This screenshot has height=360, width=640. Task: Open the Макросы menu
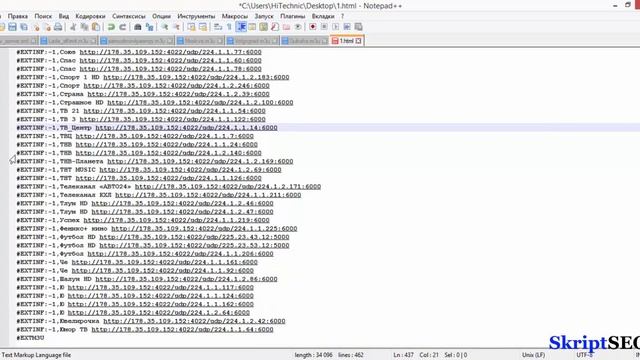tap(235, 16)
